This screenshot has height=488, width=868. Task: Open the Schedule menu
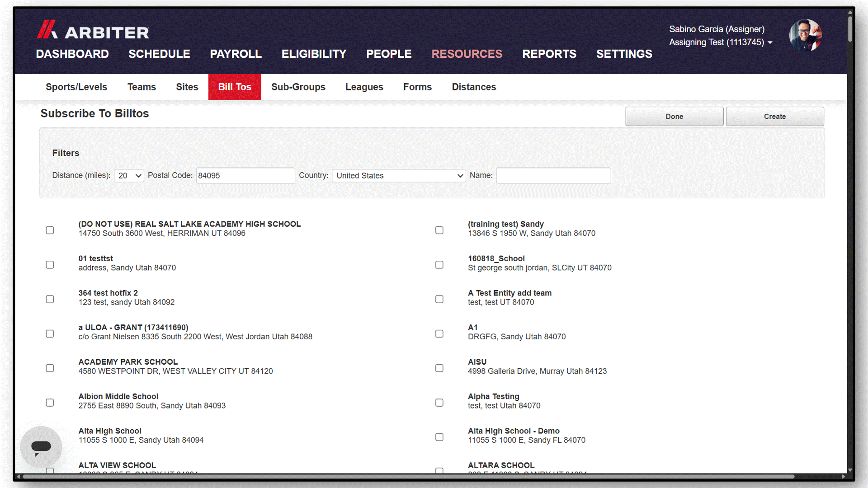pos(159,54)
